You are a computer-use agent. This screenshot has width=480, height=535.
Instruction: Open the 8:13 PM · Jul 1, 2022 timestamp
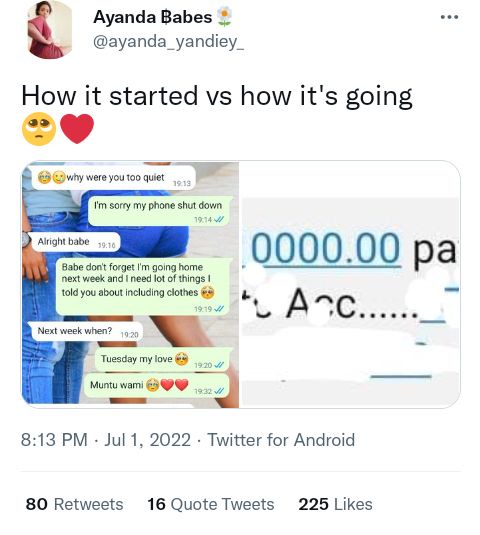pos(106,440)
